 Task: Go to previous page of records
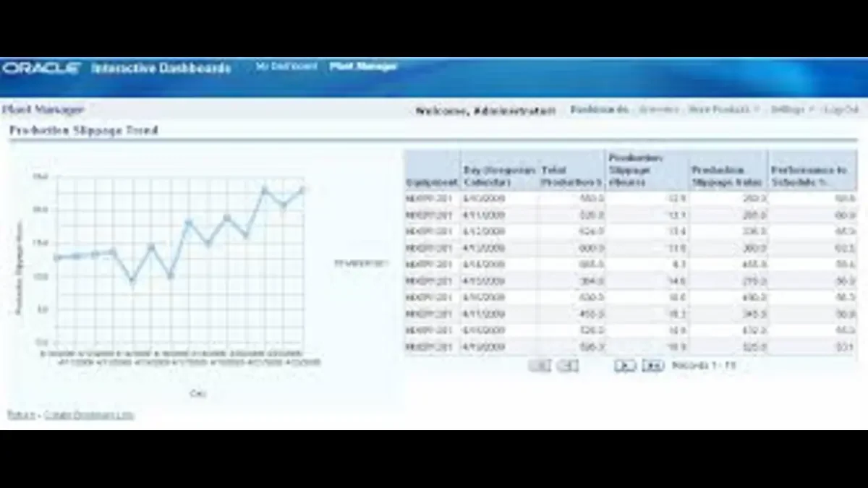coord(568,366)
